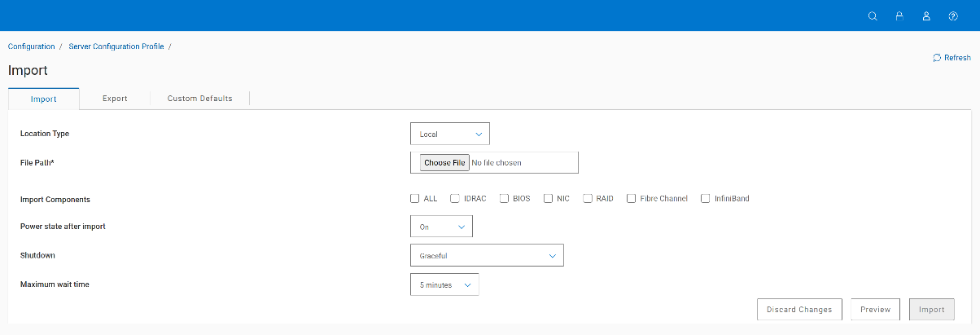
Task: Click the Maximum wait time label
Action: (x=55, y=284)
